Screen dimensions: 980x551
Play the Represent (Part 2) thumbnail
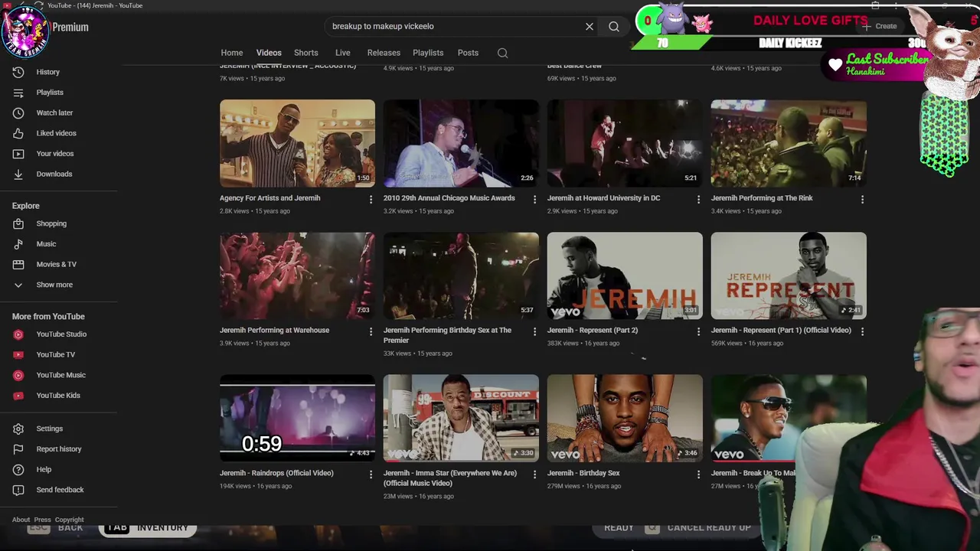625,275
